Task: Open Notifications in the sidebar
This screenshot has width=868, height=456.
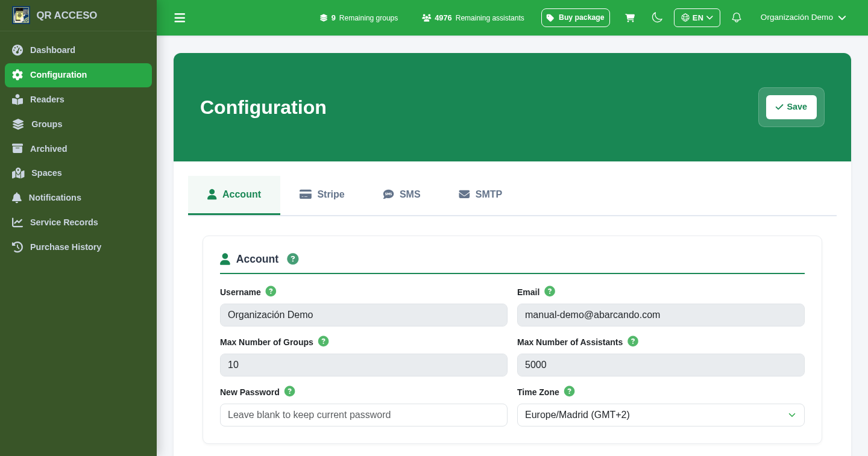Action: pos(78,198)
